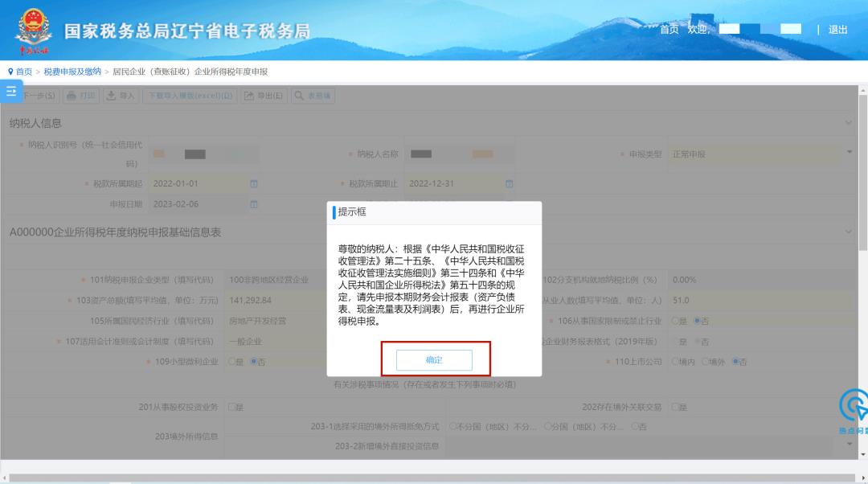
Task: Click the 确定 button in the prompt dialog
Action: (433, 360)
